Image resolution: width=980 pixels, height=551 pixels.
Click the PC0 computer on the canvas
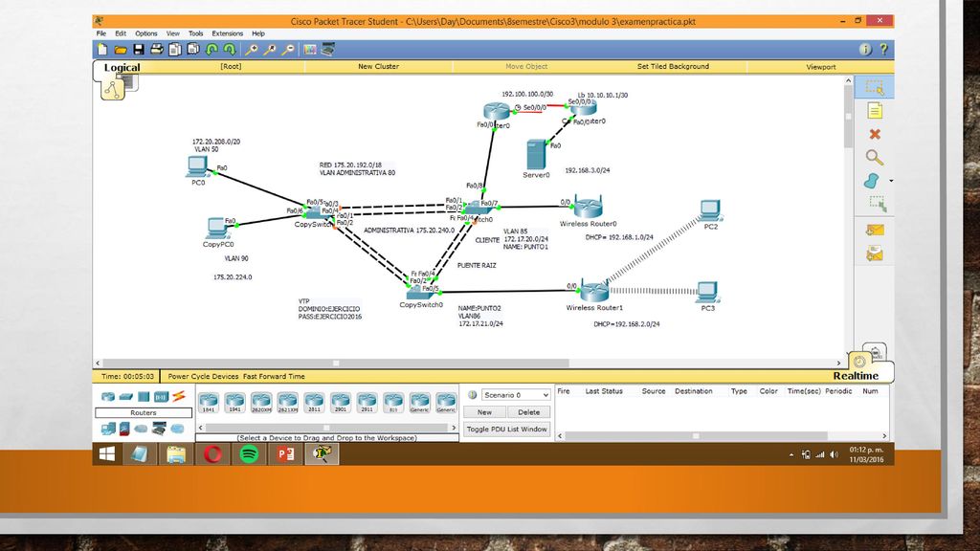[197, 166]
